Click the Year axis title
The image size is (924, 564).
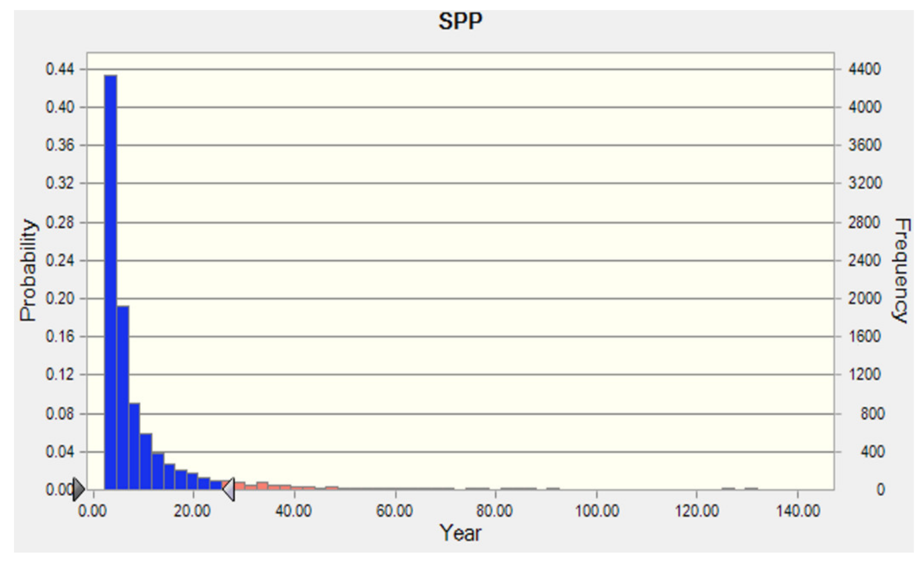[460, 533]
